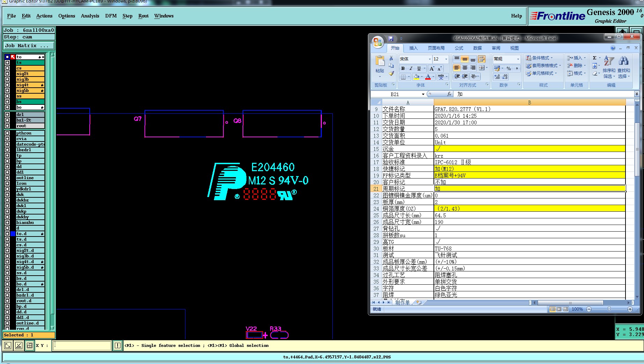644x364 pixels.
Task: Toggle visibility checkbox of layer rout
Action: click(7, 126)
